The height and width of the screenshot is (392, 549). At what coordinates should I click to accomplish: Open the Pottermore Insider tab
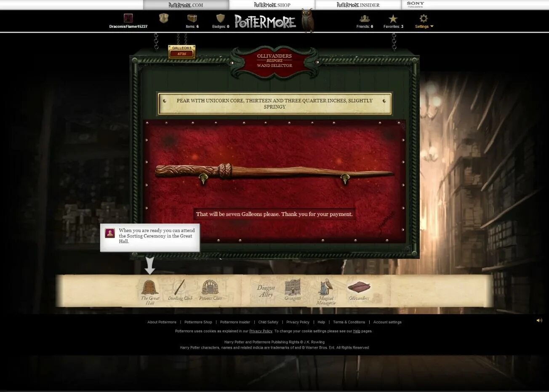[x=358, y=5]
